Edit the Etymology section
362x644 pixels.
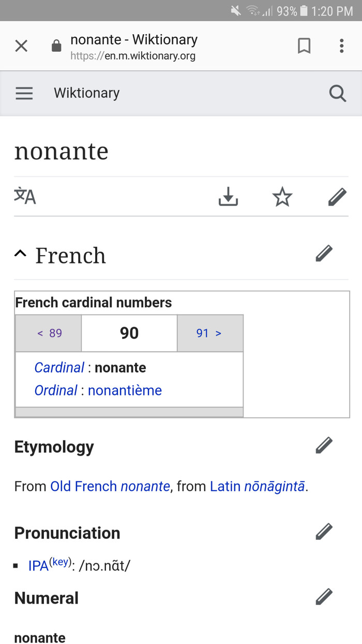point(324,445)
